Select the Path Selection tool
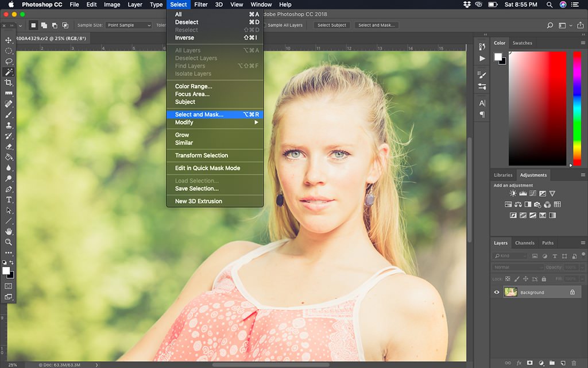This screenshot has width=588, height=368. [x=9, y=210]
